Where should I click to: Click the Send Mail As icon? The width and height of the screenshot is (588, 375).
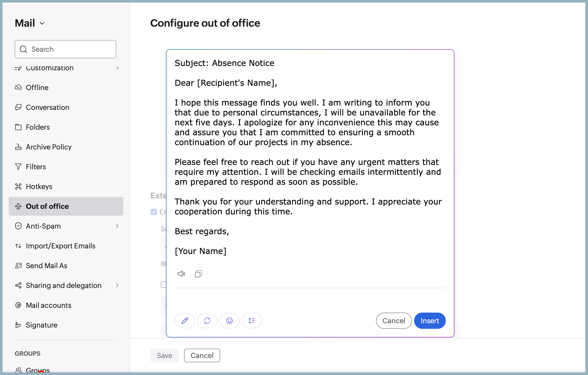(18, 266)
